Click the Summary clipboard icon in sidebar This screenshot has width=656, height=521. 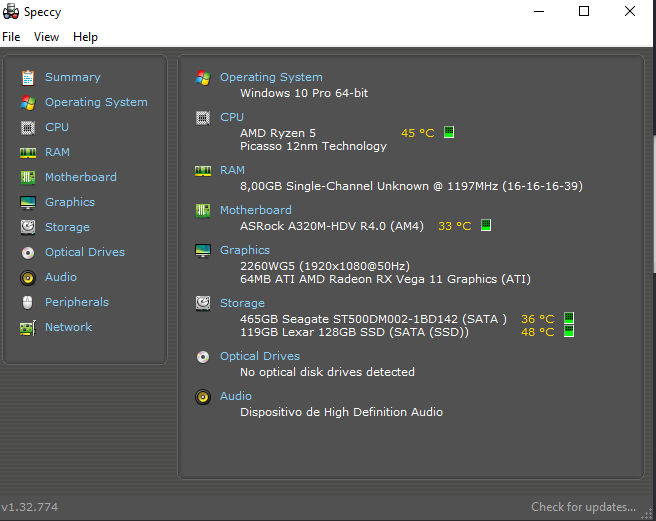click(28, 78)
